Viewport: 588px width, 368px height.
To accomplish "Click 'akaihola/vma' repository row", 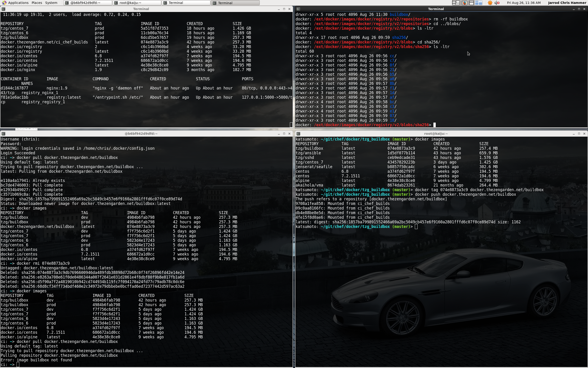I will coord(396,185).
